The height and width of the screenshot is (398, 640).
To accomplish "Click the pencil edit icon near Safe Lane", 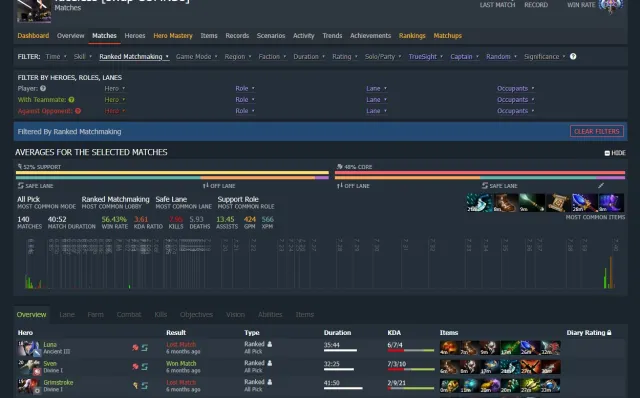I will [601, 185].
